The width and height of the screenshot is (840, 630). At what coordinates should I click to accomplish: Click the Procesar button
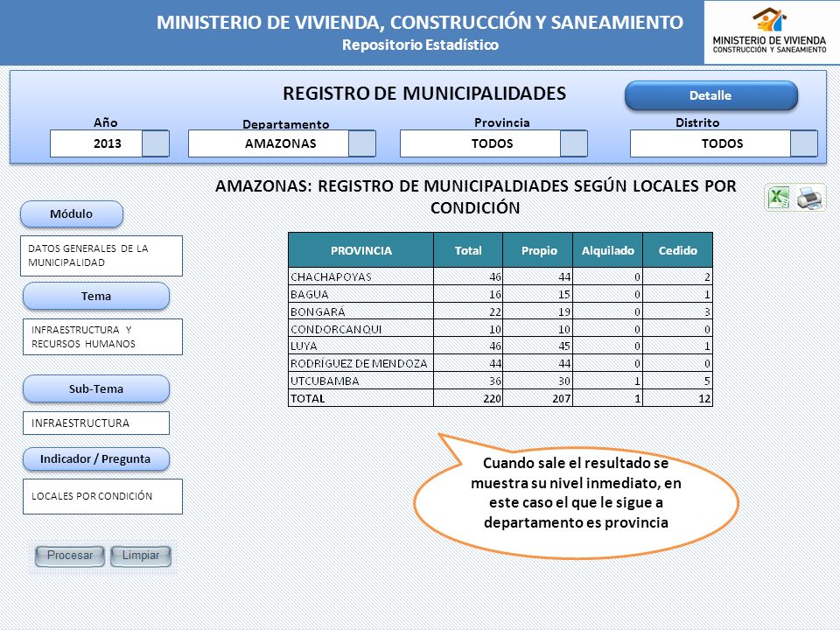click(x=70, y=556)
